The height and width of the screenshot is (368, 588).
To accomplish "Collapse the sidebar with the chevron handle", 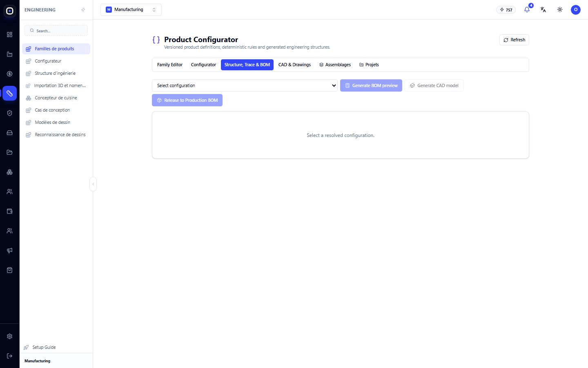I will [x=93, y=184].
